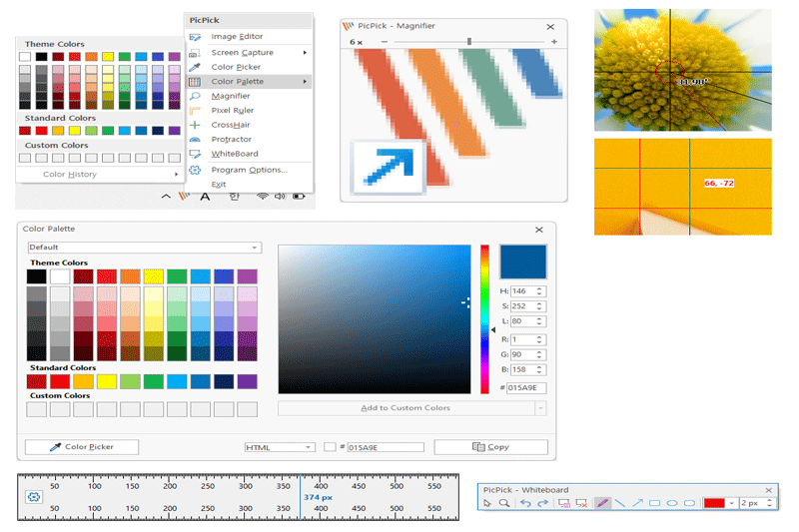Click the PicPick tray icon in taskbar
The image size is (799, 532).
183,197
